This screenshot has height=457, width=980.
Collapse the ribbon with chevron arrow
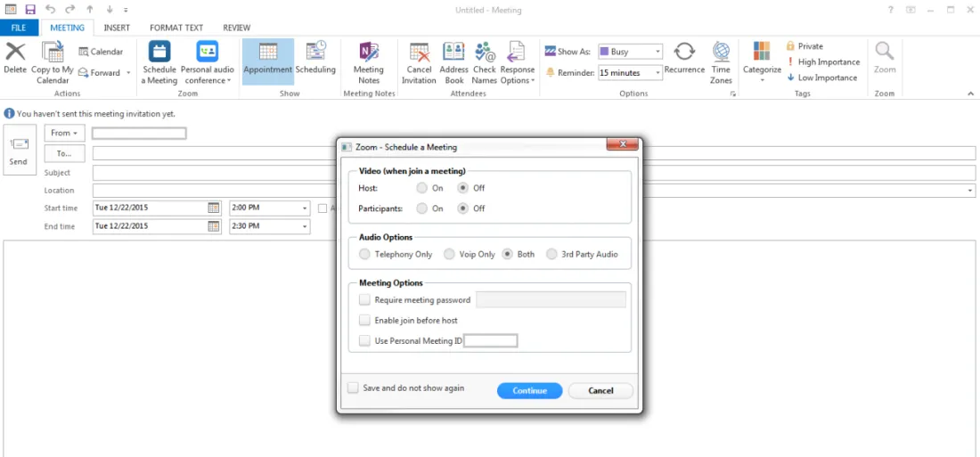[970, 94]
